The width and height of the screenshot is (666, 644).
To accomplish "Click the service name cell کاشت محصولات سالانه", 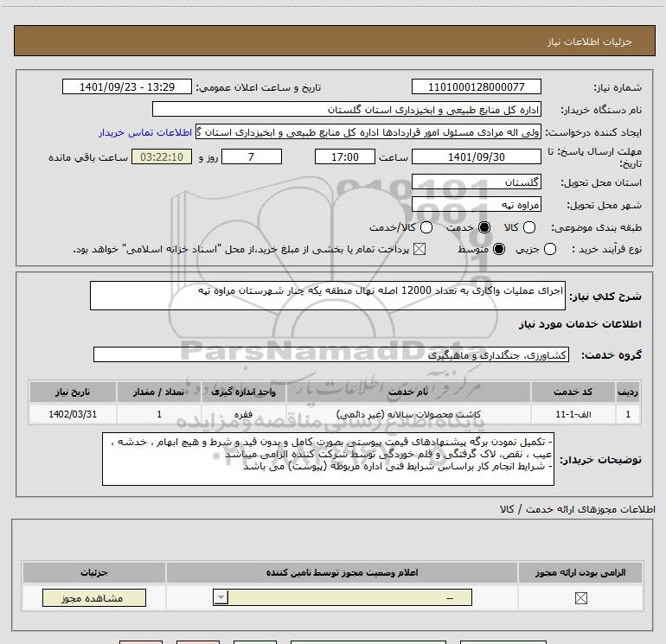I will [x=408, y=414].
